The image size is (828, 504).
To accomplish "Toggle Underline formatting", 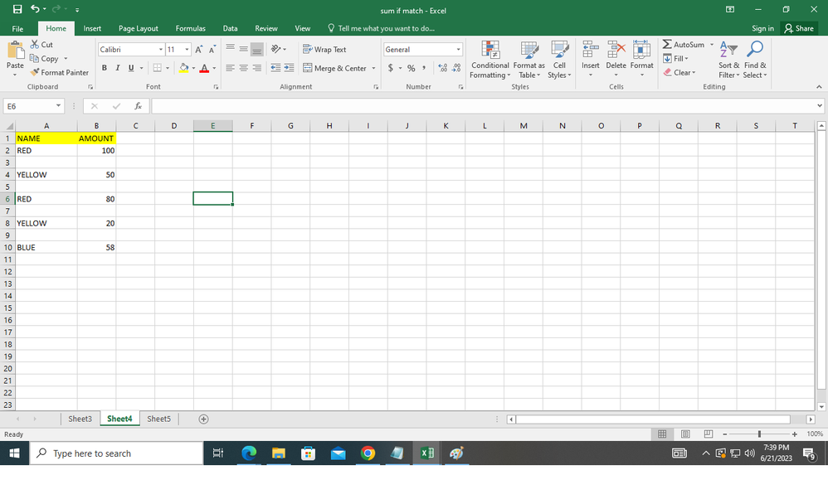I will (131, 68).
